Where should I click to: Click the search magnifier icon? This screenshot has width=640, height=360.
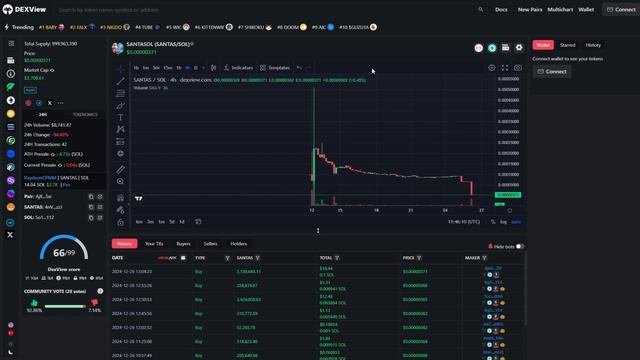[480, 9]
